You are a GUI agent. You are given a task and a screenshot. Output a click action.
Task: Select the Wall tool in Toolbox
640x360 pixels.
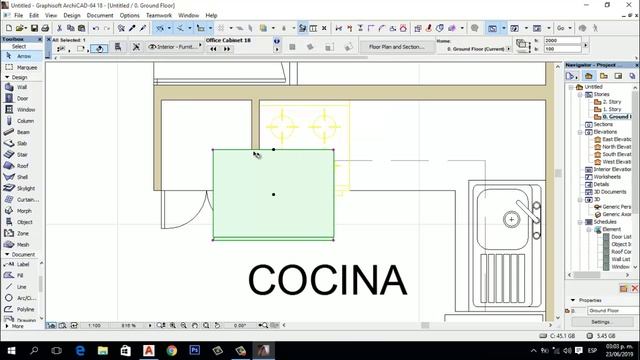click(21, 87)
